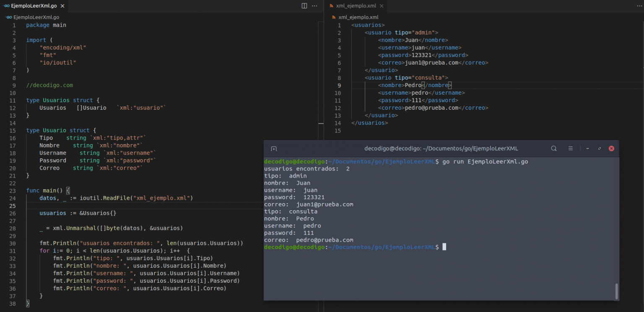Collapse the func main code fold

(x=20, y=190)
